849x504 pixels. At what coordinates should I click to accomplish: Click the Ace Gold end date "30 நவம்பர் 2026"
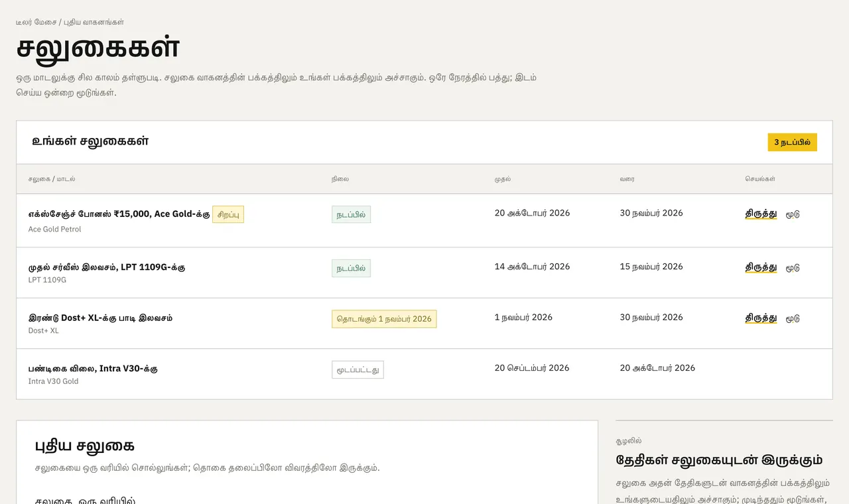[x=651, y=213]
